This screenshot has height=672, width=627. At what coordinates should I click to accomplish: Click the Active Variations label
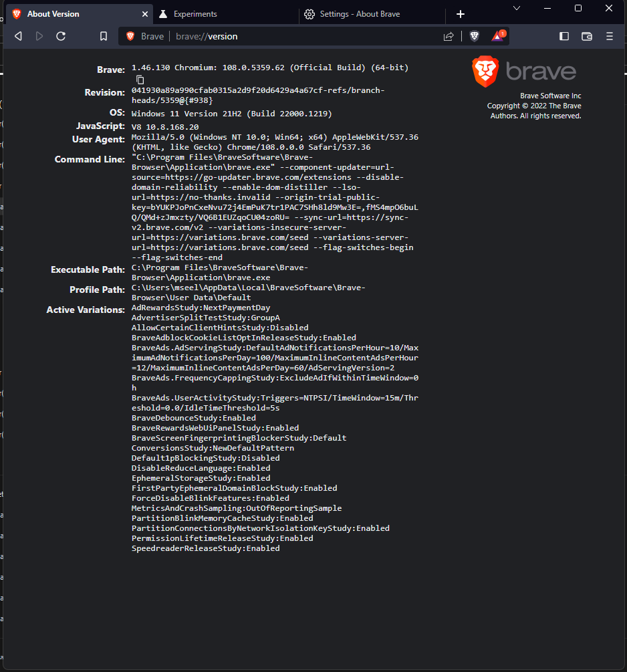coord(86,310)
